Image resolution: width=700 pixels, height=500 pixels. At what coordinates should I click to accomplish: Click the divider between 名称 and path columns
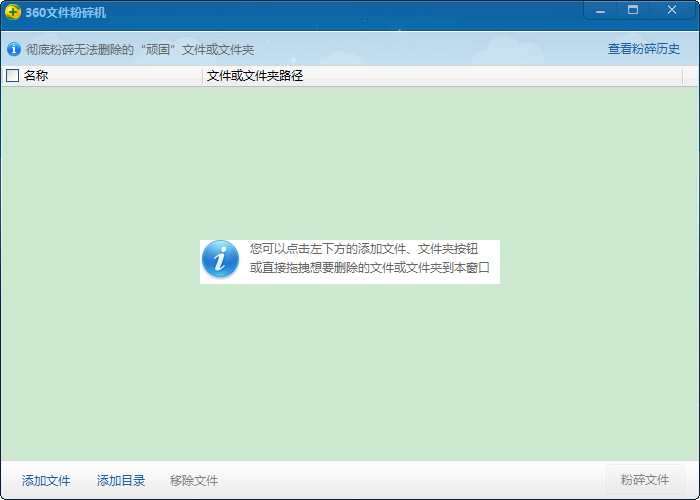click(x=202, y=76)
